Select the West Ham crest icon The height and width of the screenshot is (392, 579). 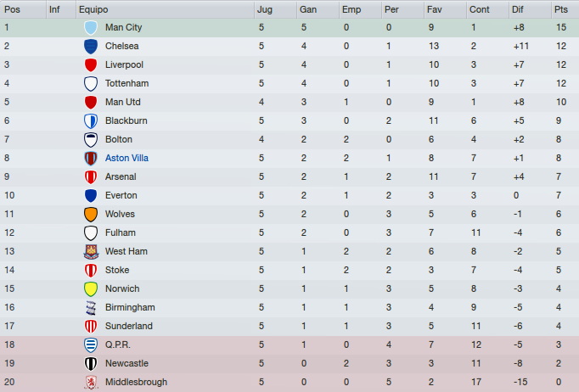[91, 251]
